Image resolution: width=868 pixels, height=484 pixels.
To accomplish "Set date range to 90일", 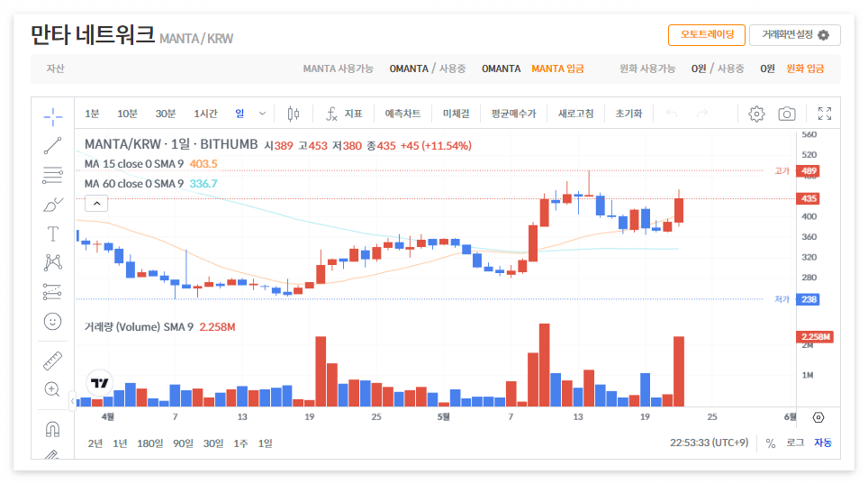I will point(183,443).
